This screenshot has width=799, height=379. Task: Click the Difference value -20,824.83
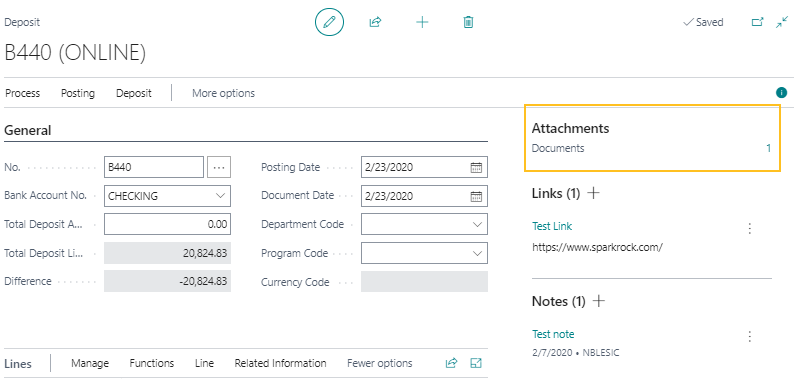[167, 281]
